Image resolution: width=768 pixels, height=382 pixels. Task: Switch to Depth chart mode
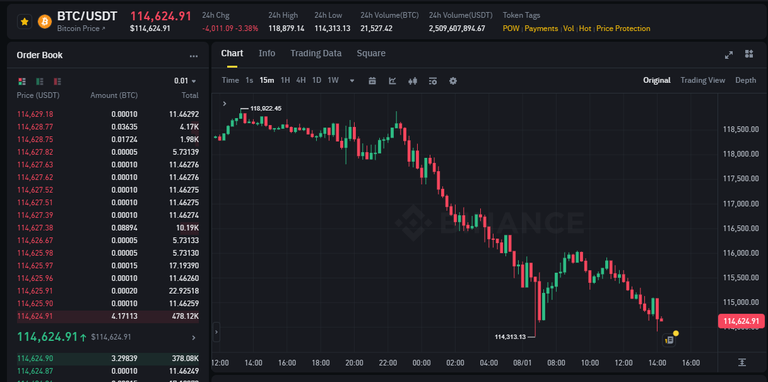pyautogui.click(x=745, y=80)
